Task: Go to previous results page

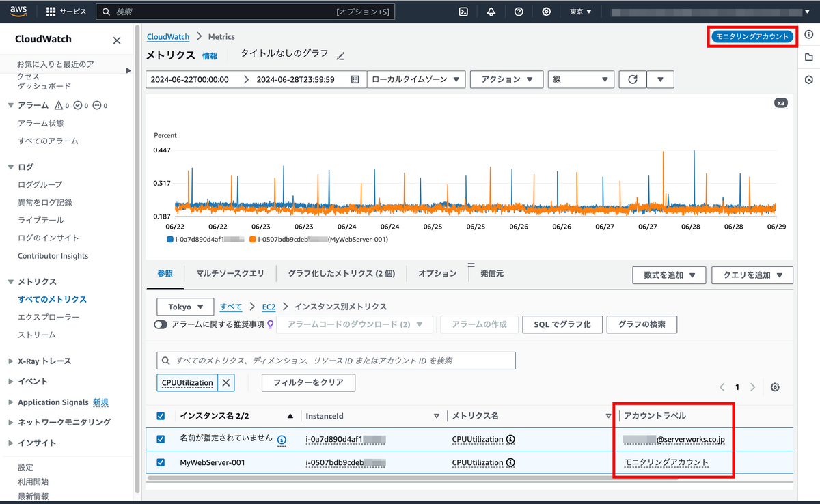Action: pyautogui.click(x=722, y=387)
